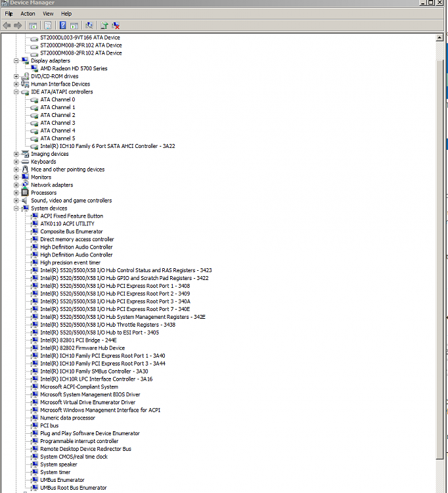Click the Mice and other pointing devices icon

point(25,169)
